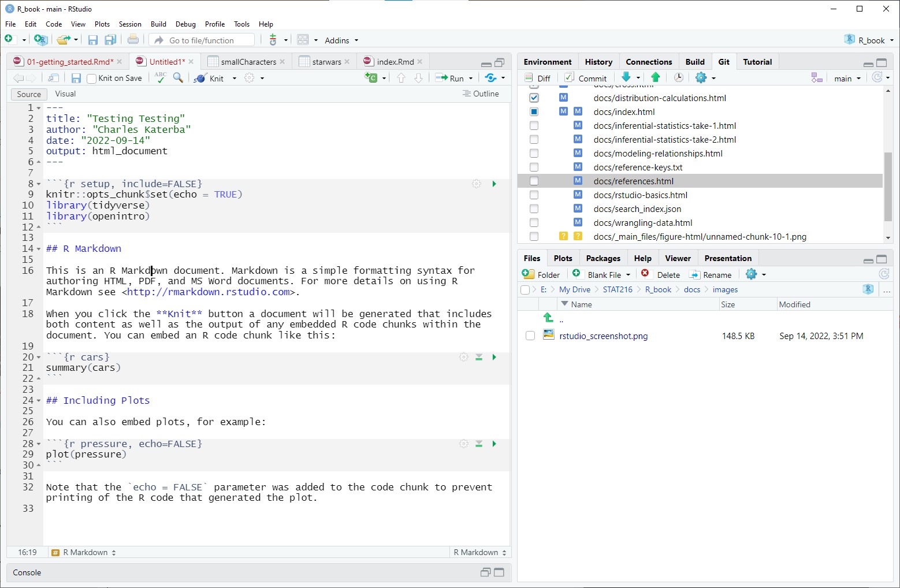Run the setup chunk with play icon
900x588 pixels.
point(494,184)
